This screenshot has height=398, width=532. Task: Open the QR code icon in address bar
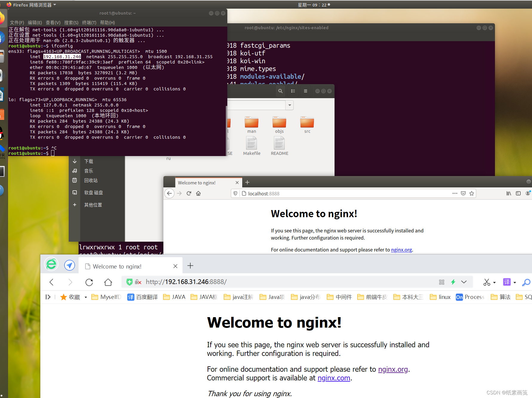(x=442, y=282)
